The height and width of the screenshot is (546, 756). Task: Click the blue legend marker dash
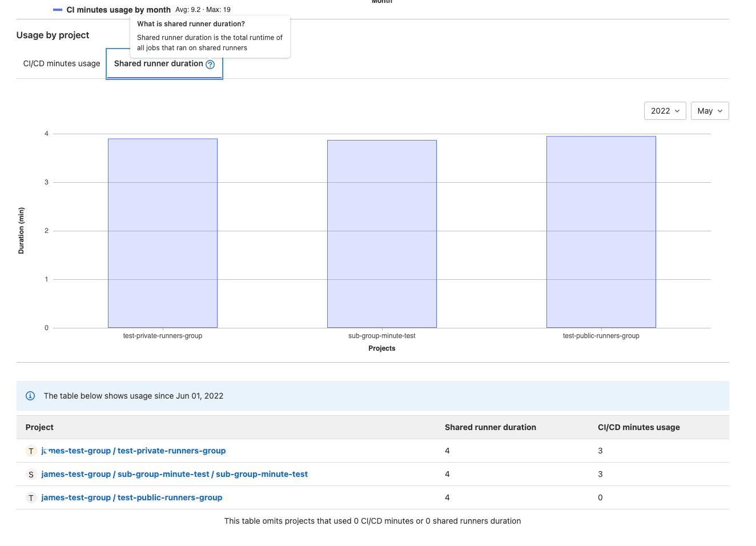click(x=57, y=9)
